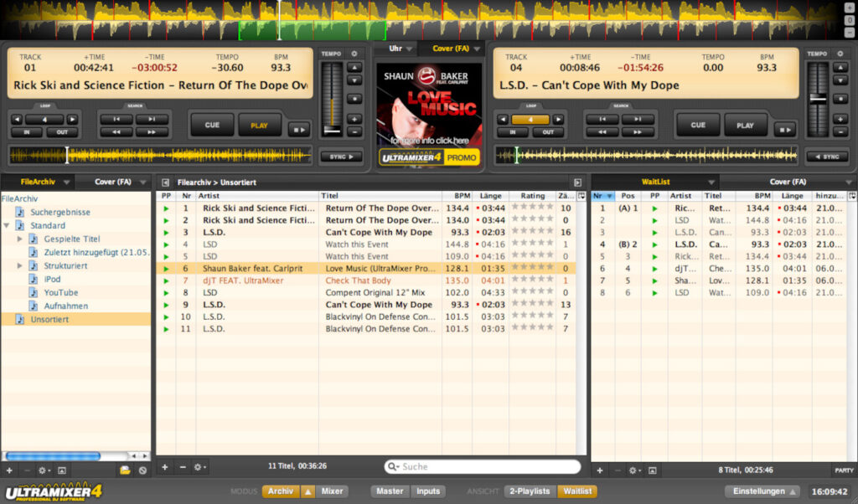Open file list settings gear menu
The image size is (858, 504).
pos(199,467)
